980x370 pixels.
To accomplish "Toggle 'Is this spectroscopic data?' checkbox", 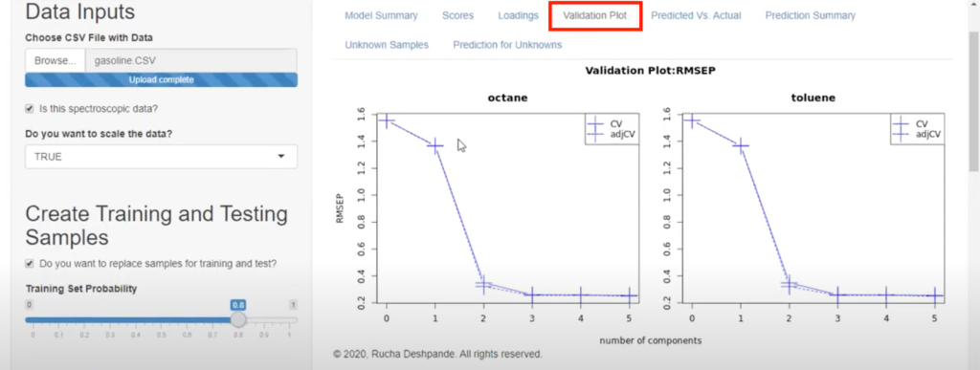I will coord(29,109).
